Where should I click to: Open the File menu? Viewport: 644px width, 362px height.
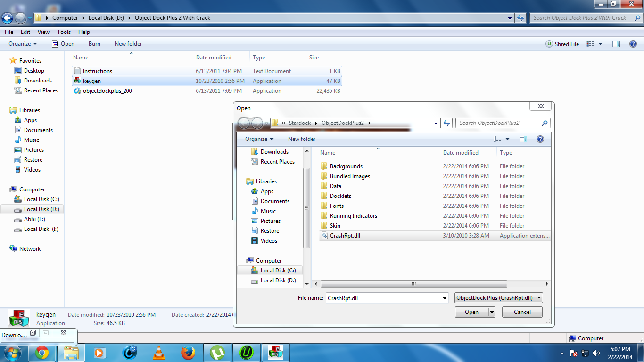point(9,32)
